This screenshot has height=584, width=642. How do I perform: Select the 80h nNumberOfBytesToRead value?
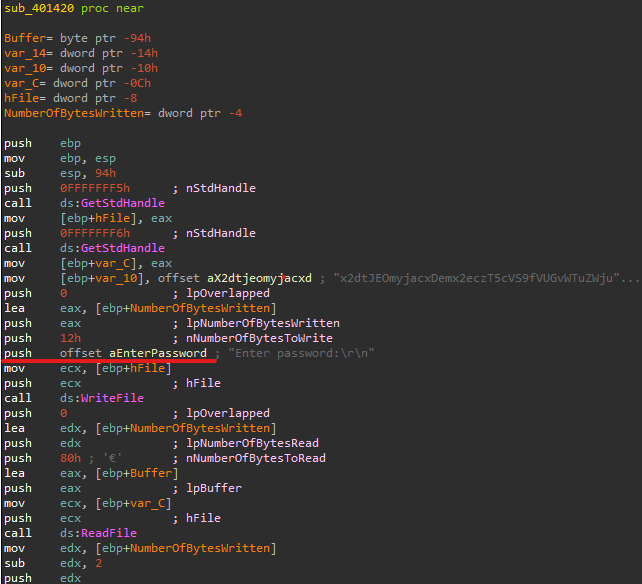tap(70, 458)
